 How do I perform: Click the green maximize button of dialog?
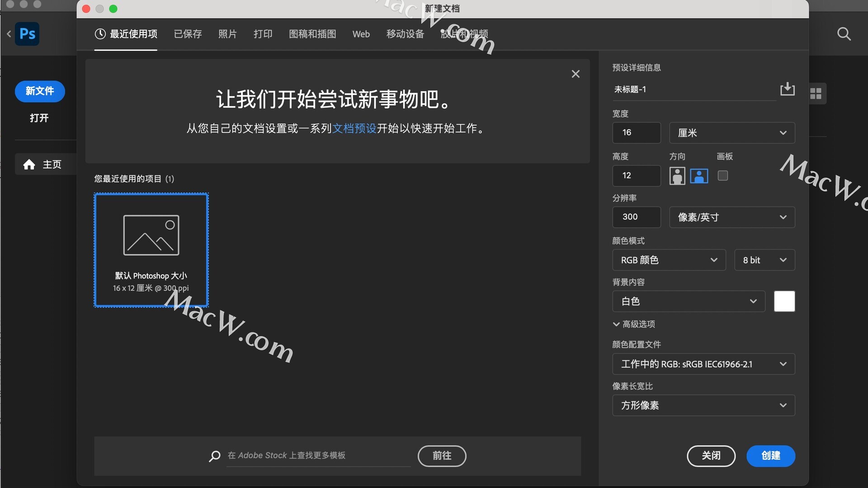coord(113,9)
